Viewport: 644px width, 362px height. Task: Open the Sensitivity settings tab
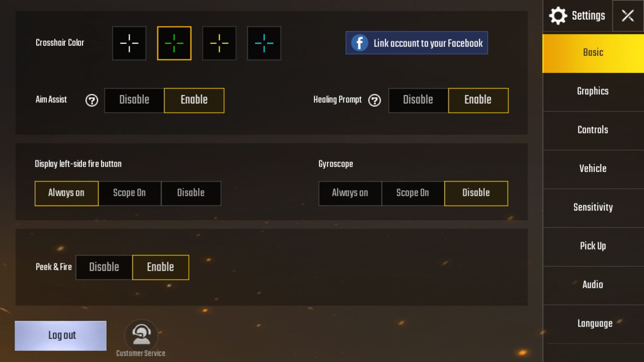pos(592,207)
